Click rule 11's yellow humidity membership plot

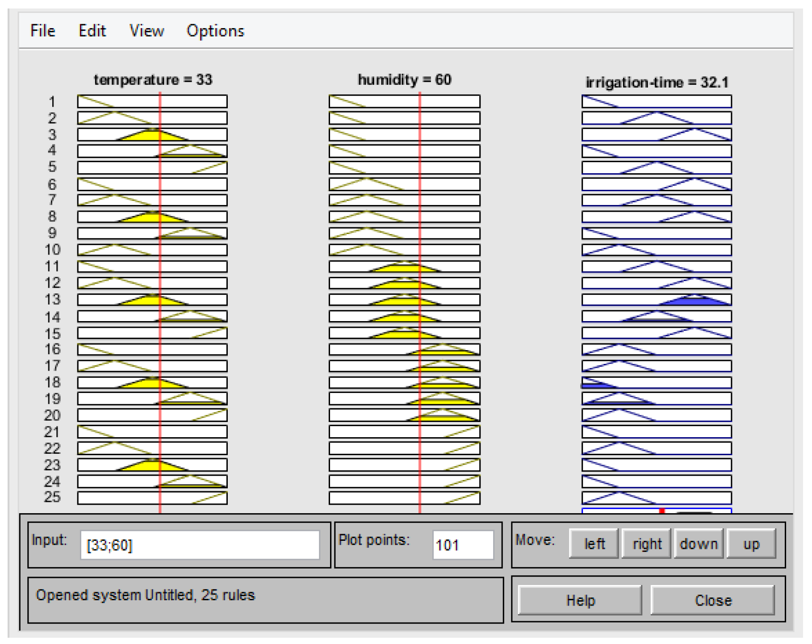403,267
